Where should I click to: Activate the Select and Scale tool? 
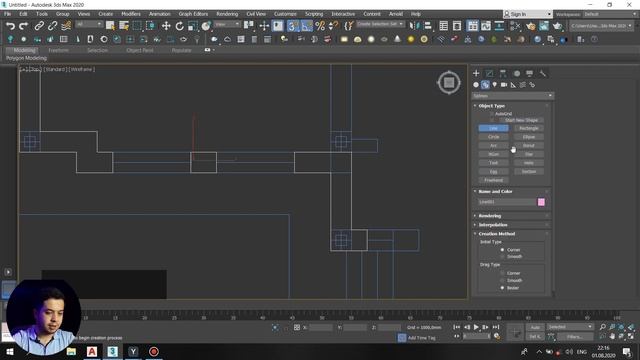point(193,26)
